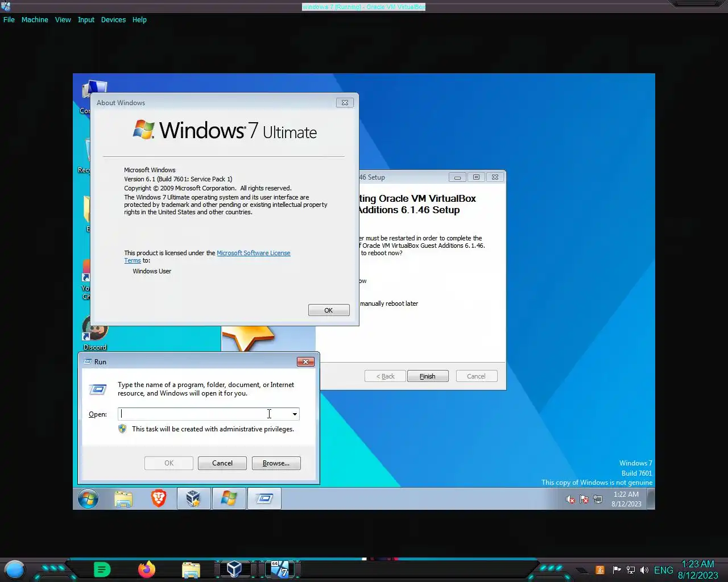The image size is (728, 582).
Task: Launch Firefox from host taskbar
Action: click(x=147, y=569)
